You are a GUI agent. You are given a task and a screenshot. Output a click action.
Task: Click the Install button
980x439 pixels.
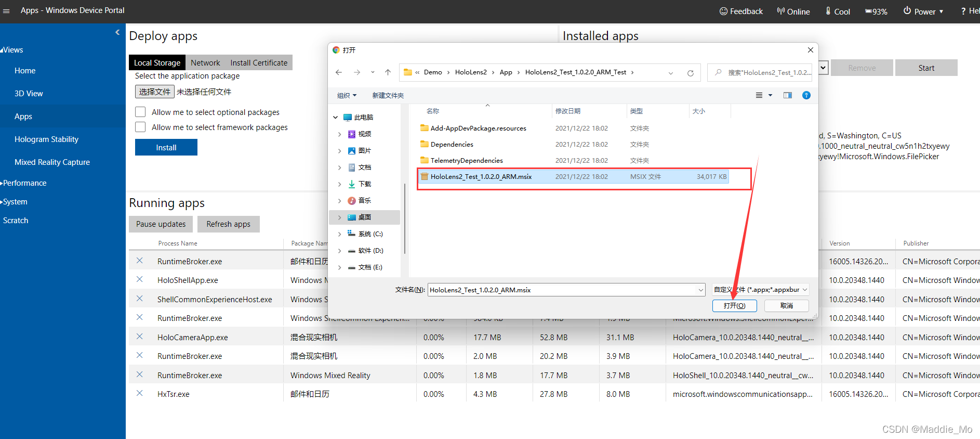click(x=166, y=147)
